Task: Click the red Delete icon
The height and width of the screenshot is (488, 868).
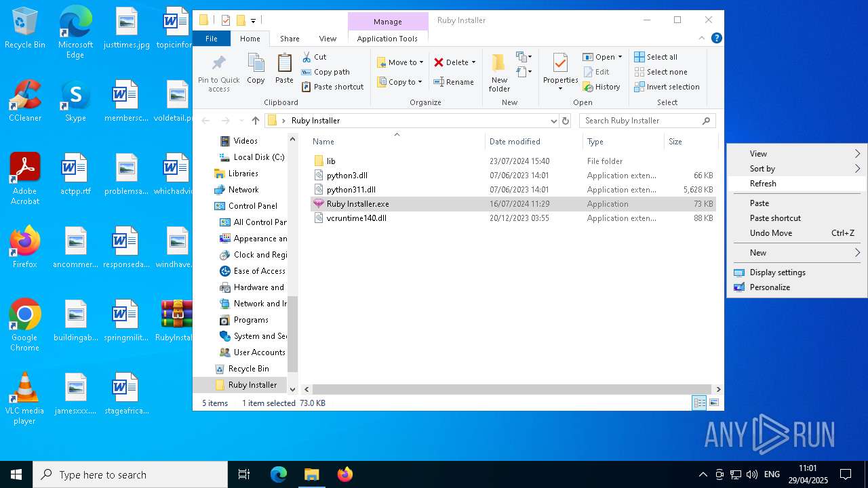Action: point(439,62)
